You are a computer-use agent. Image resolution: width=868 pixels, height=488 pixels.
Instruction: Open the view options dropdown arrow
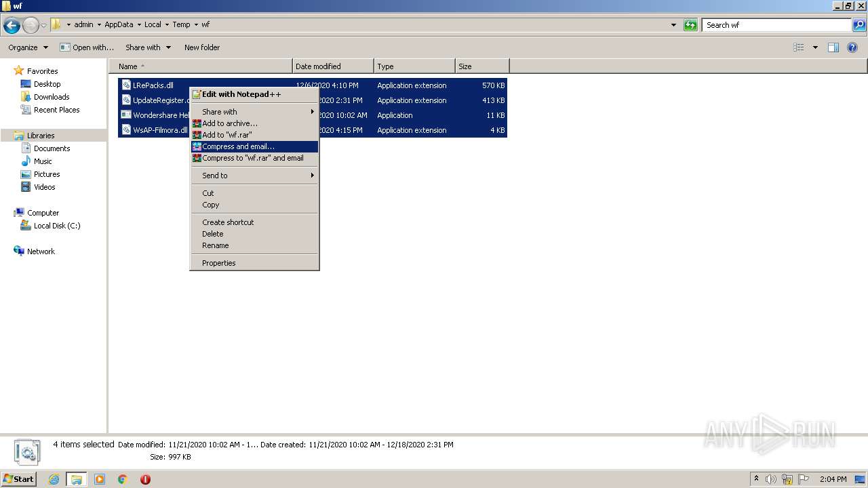815,47
